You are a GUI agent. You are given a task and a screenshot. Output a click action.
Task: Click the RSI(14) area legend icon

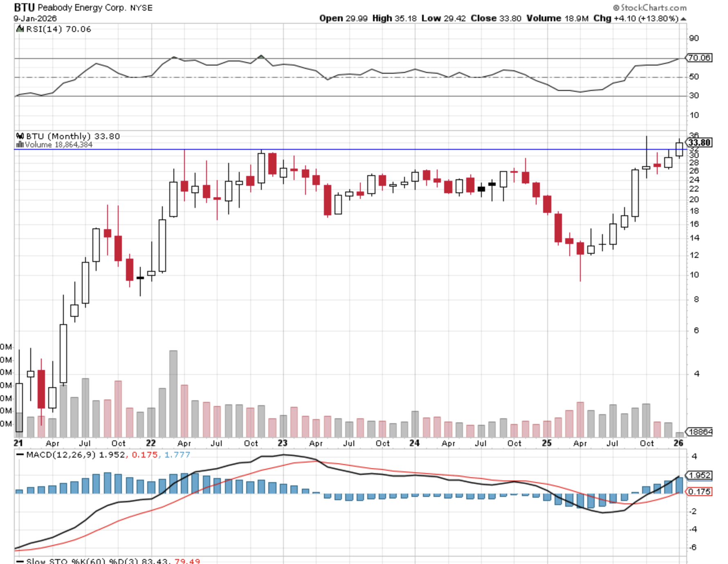pyautogui.click(x=20, y=29)
